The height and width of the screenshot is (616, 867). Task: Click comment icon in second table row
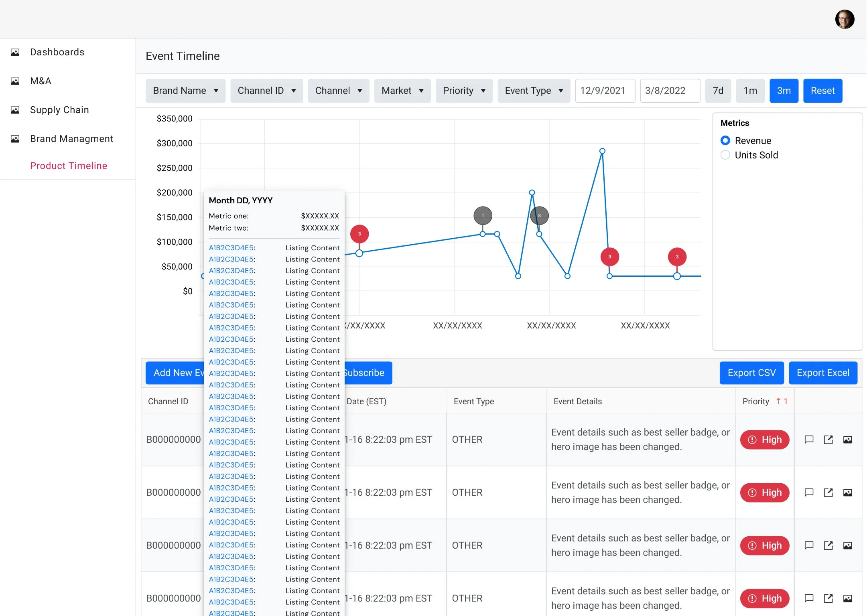[x=809, y=492]
